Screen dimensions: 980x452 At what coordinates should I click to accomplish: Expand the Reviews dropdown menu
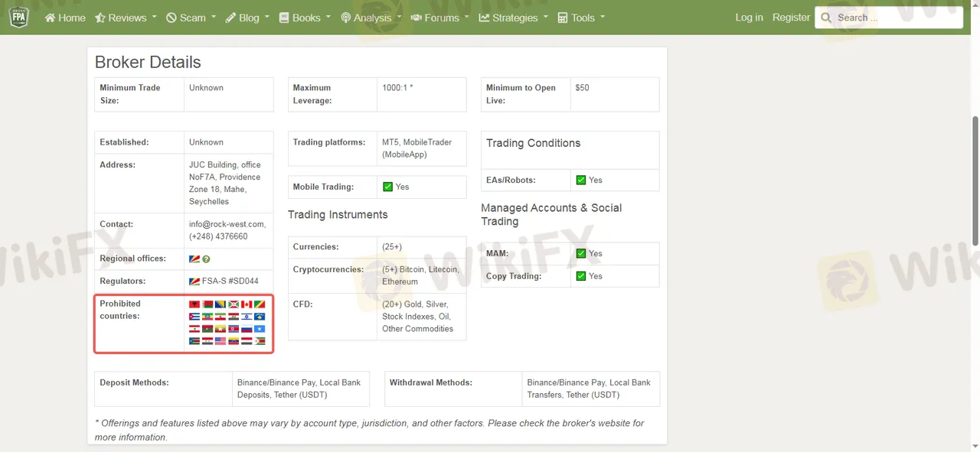point(126,18)
